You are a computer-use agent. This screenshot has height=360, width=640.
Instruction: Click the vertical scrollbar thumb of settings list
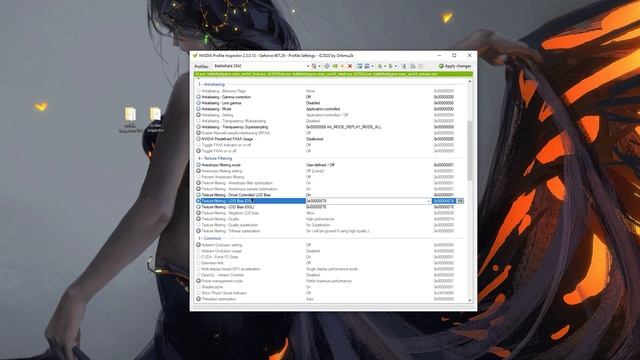click(x=469, y=150)
